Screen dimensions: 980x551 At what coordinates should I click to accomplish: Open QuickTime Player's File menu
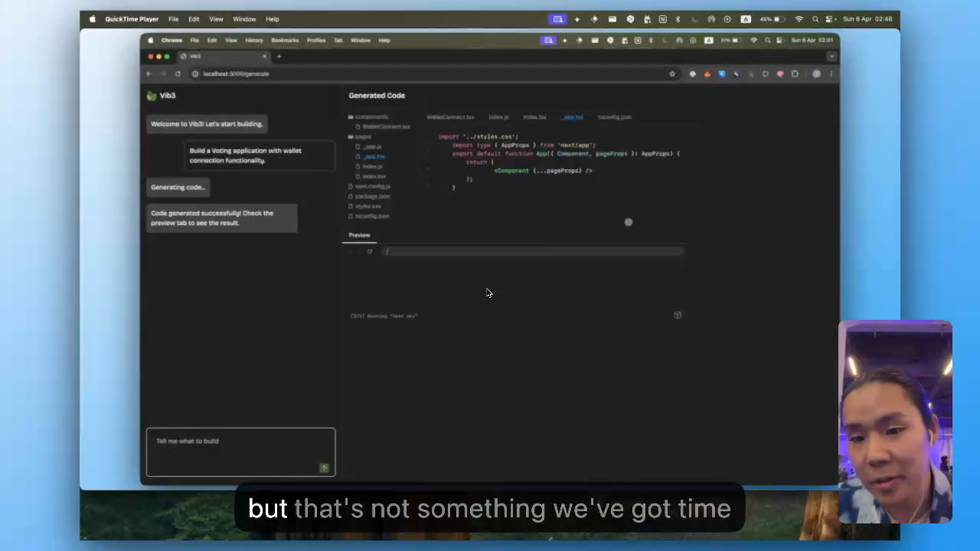click(x=174, y=19)
